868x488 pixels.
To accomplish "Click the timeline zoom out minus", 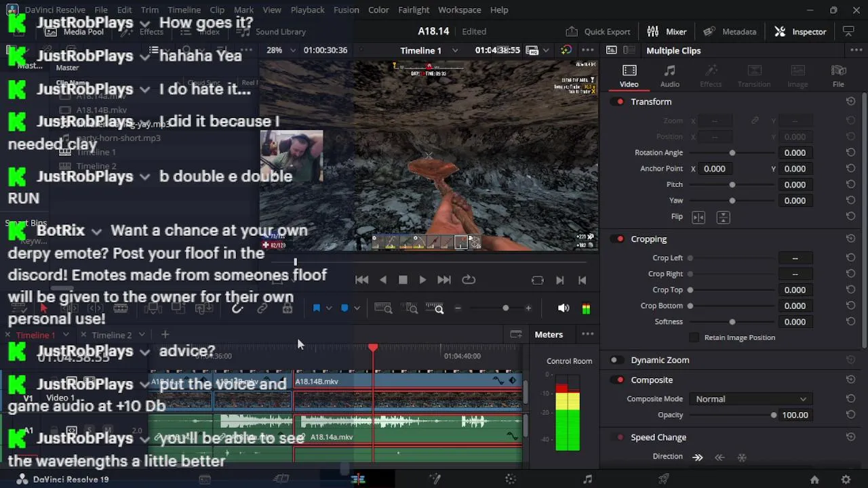I will (x=458, y=308).
